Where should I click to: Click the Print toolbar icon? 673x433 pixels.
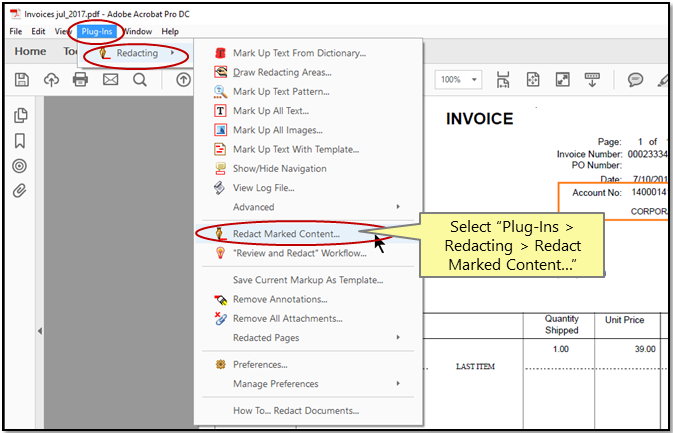click(x=80, y=79)
